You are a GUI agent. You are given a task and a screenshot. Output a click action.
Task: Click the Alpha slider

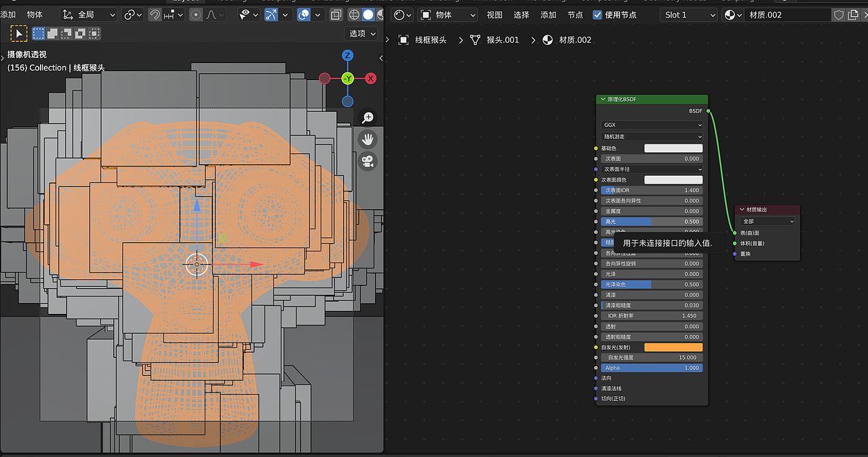click(652, 368)
